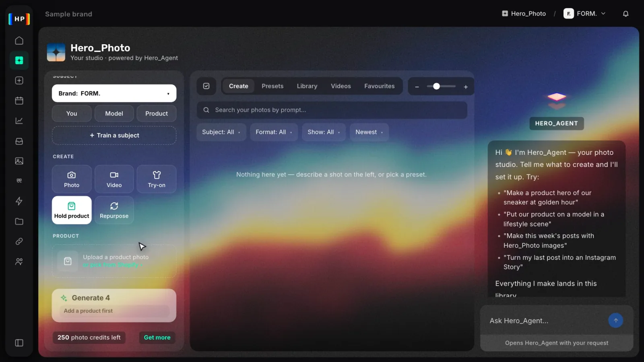Viewport: 644px width, 362px height.
Task: Select the Model subject type
Action: tap(114, 113)
